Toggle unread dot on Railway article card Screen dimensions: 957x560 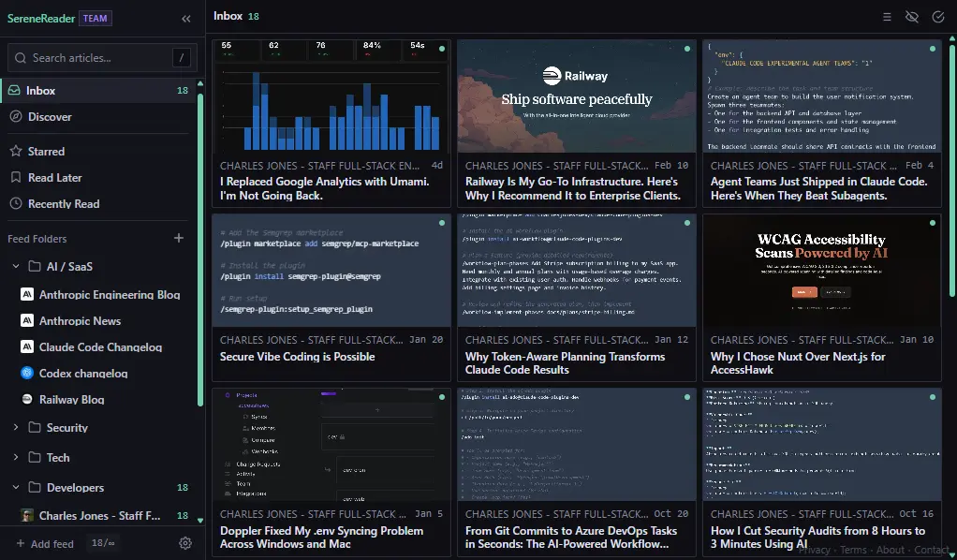[687, 49]
